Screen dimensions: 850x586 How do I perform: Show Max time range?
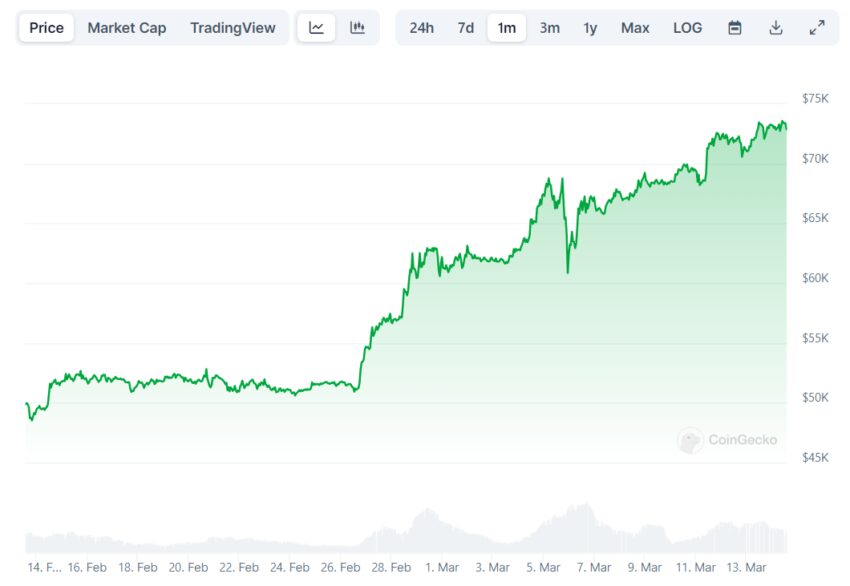coord(635,28)
